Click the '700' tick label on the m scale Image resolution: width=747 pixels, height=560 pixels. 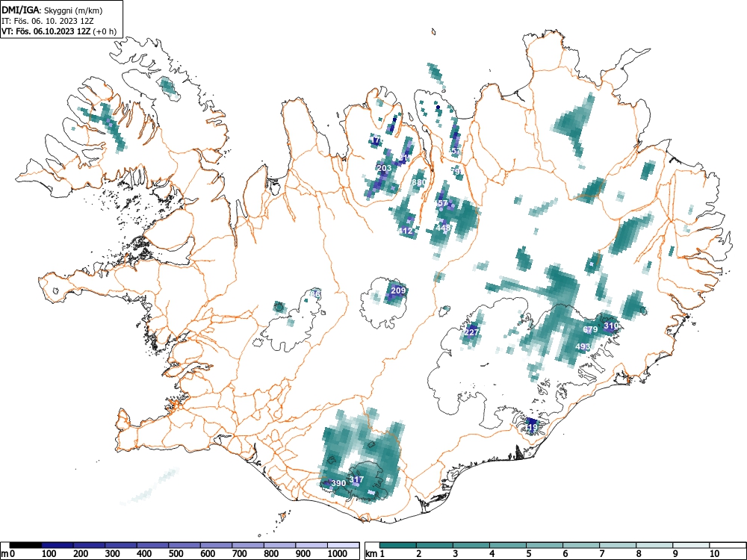tap(240, 554)
